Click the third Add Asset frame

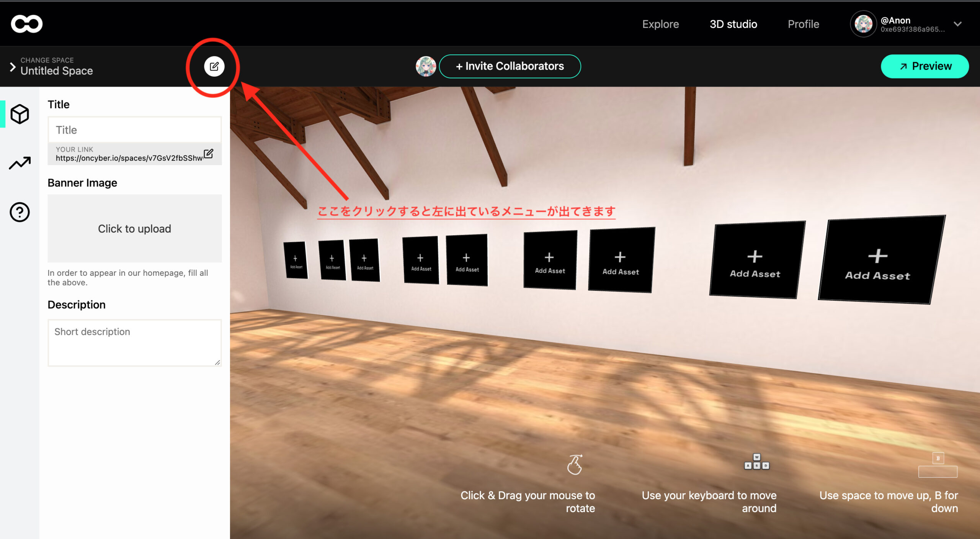(364, 260)
